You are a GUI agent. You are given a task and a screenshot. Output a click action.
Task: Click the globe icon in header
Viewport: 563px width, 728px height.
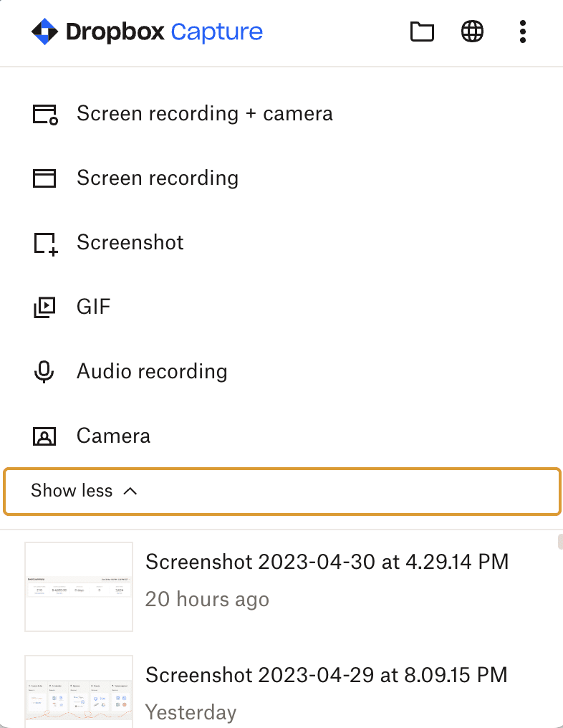click(472, 32)
